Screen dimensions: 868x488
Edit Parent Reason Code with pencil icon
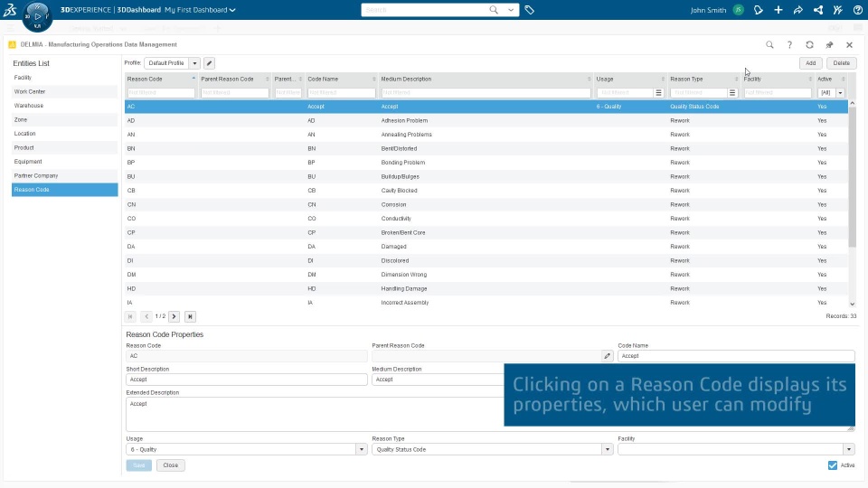[x=608, y=356]
